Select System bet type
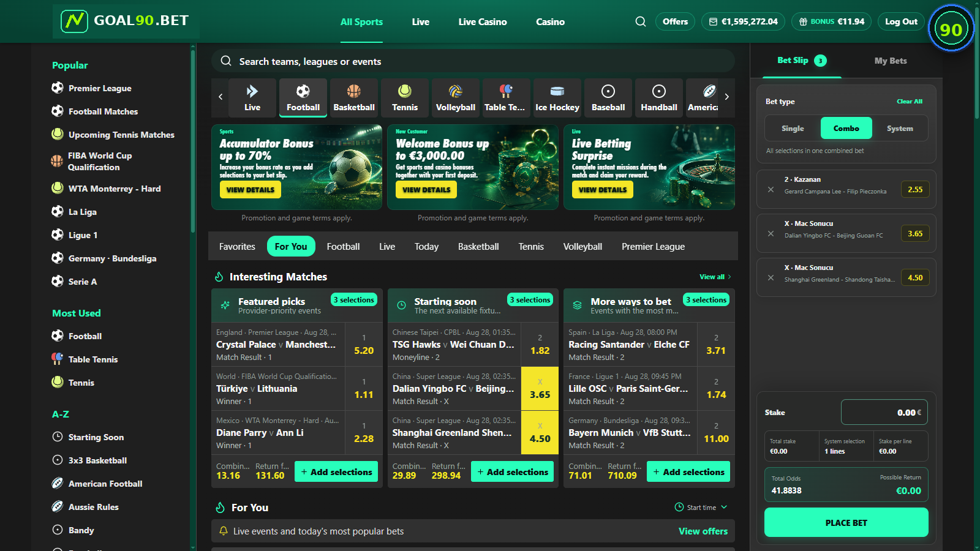The height and width of the screenshot is (551, 980). coord(900,129)
